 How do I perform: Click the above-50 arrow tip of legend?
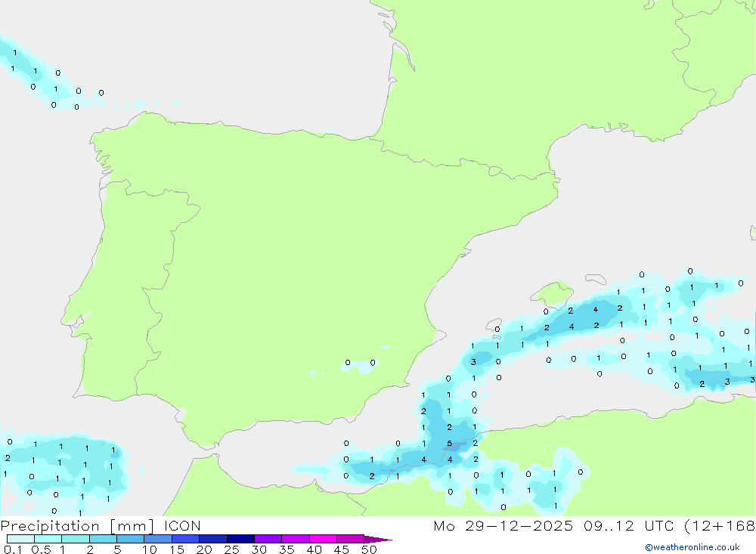click(x=378, y=540)
